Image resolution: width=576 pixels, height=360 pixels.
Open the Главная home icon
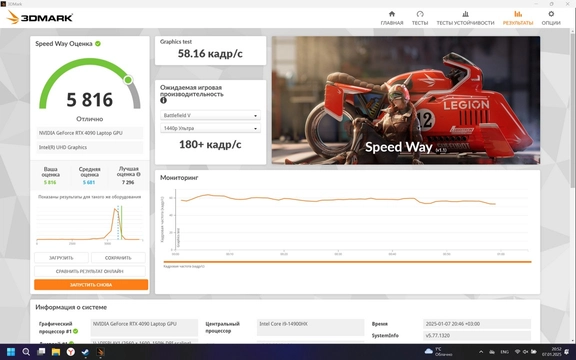click(x=392, y=14)
